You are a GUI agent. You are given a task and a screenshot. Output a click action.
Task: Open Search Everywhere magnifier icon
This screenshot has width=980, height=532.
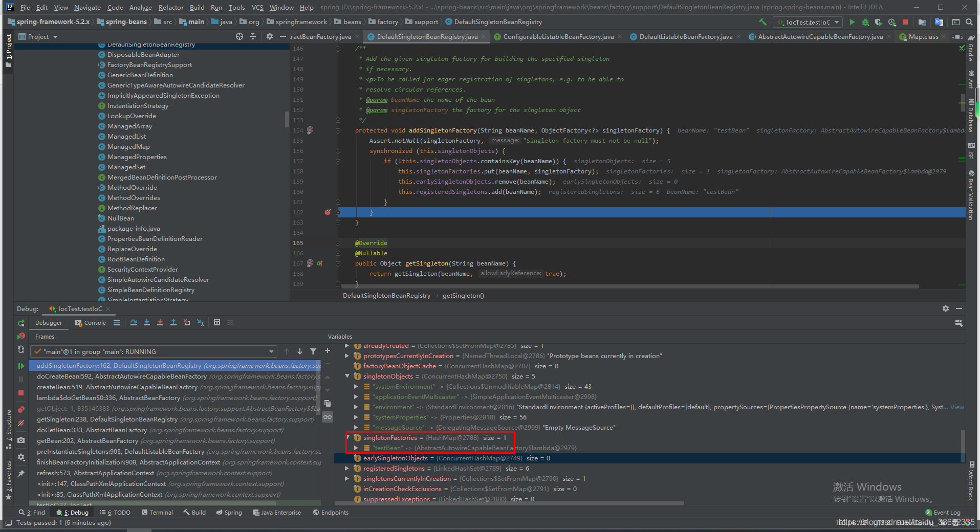[x=969, y=22]
